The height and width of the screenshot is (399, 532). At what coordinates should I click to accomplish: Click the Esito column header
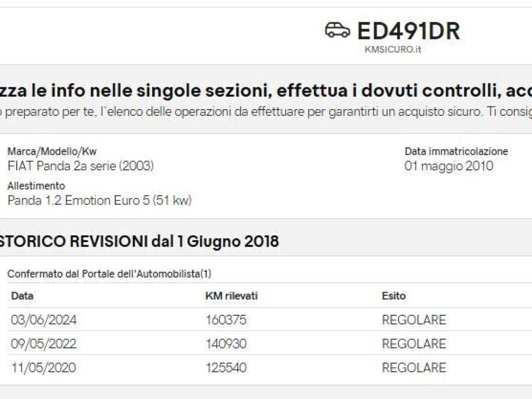[394, 296]
